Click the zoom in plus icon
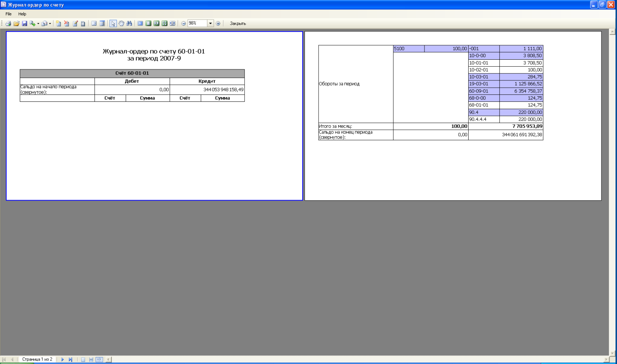 coord(218,23)
